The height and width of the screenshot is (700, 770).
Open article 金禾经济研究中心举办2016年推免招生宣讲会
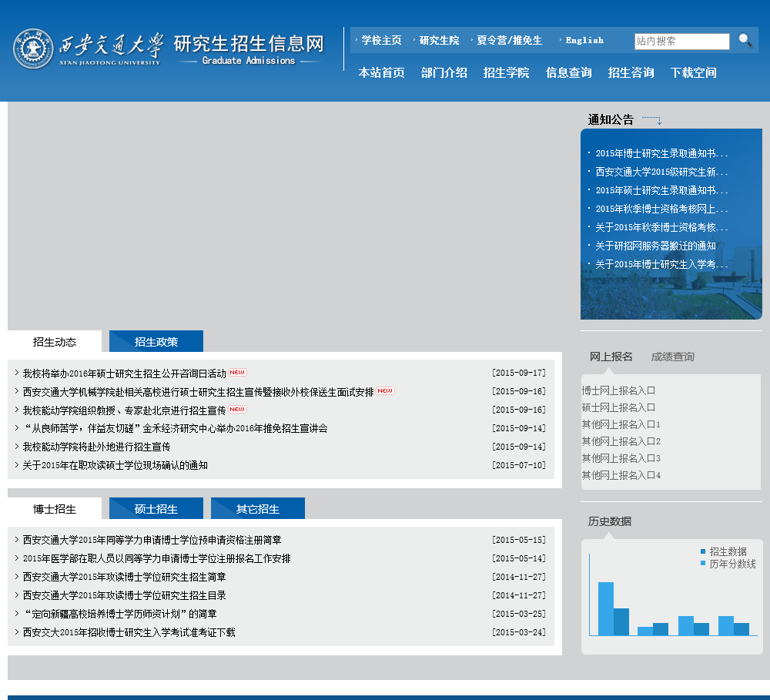[176, 428]
